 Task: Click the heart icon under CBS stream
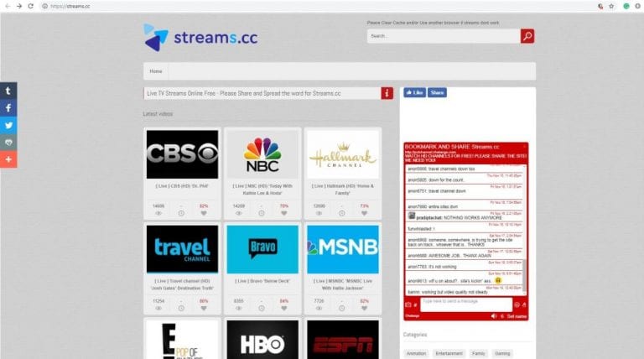click(x=203, y=213)
